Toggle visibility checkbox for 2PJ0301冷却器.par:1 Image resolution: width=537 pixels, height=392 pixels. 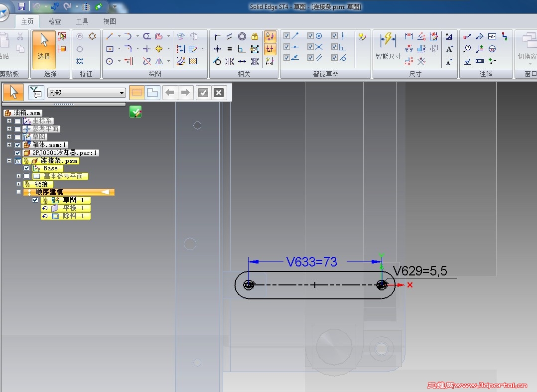18,153
